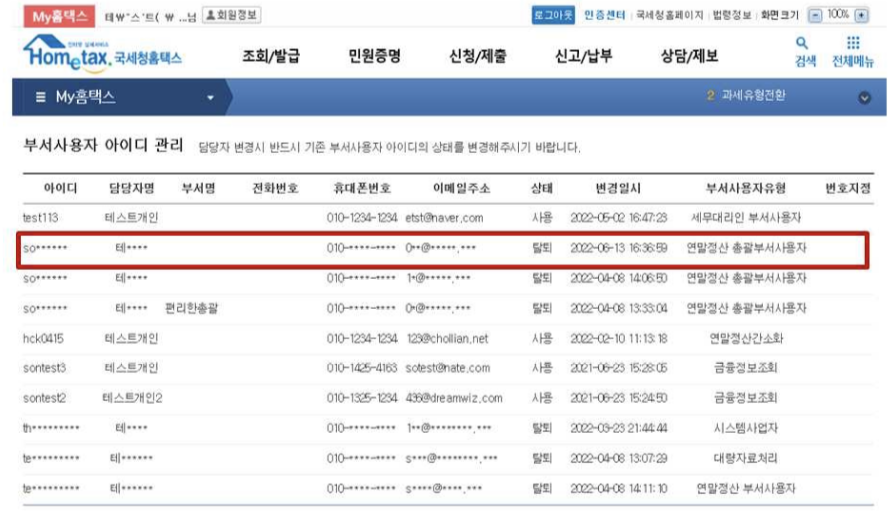Click the 010-1325-1234 phone number

pyautogui.click(x=361, y=398)
